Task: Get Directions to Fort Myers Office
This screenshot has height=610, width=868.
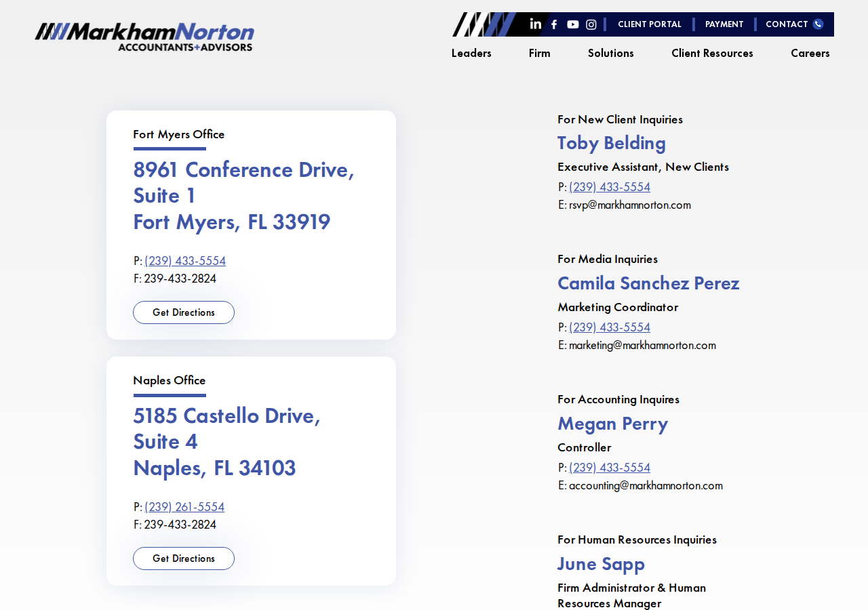Action: coord(184,312)
